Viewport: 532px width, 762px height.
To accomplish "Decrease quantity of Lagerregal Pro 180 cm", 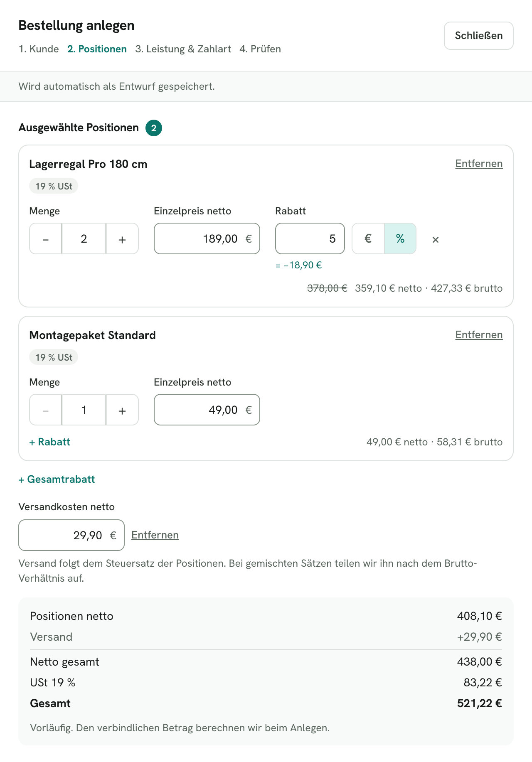I will pyautogui.click(x=46, y=238).
